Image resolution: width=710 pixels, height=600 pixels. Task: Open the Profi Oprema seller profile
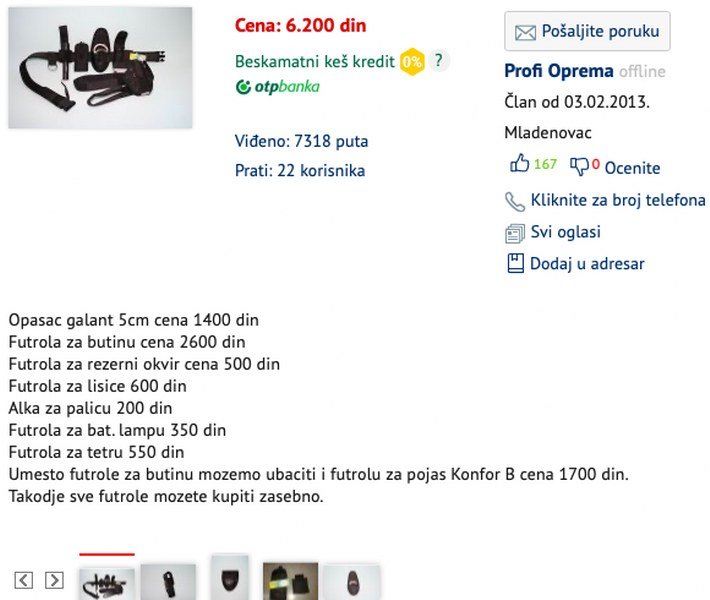point(559,71)
